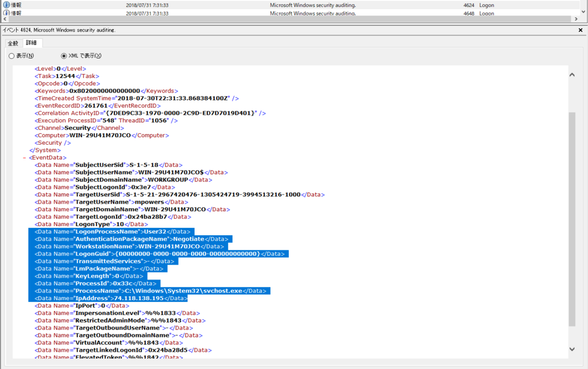
Task: Click the Level 0 XML line
Action: point(60,69)
